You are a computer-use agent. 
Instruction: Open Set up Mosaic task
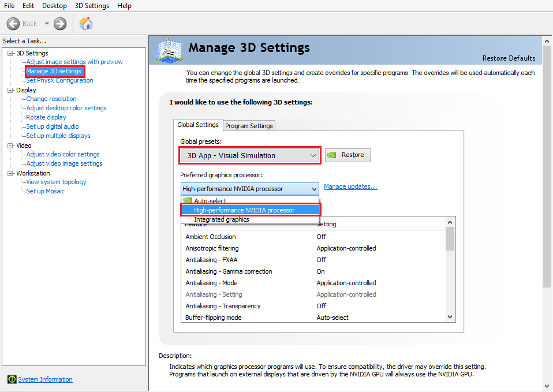tap(45, 191)
